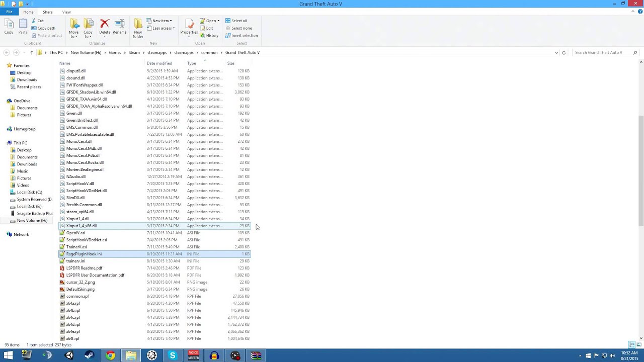Open the New item dropdown
The width and height of the screenshot is (644, 362).
[x=160, y=21]
